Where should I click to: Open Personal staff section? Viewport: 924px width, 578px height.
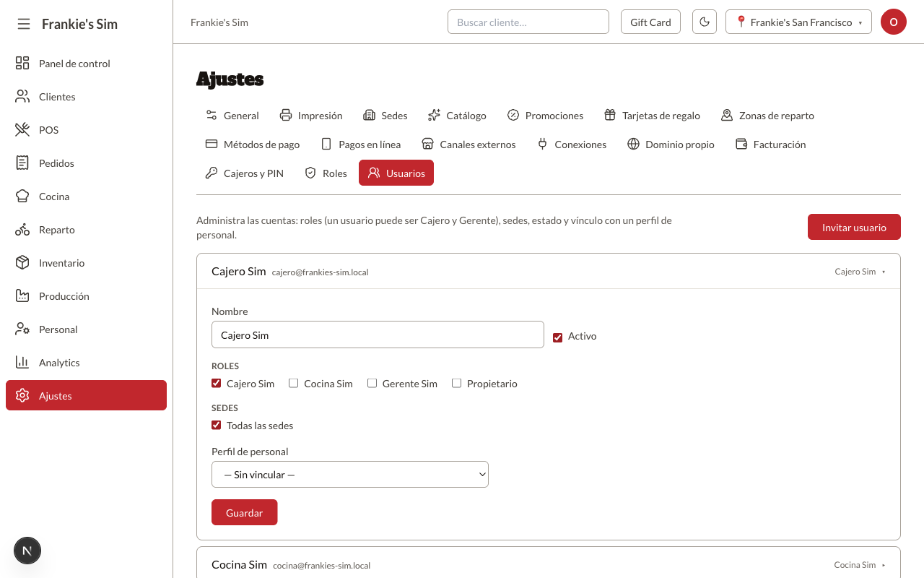86,329
